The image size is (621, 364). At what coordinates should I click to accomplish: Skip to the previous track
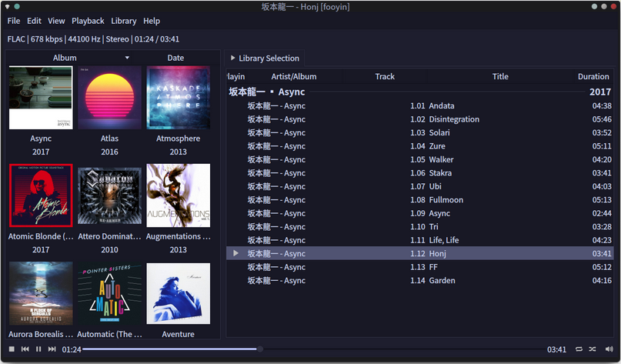click(x=25, y=349)
